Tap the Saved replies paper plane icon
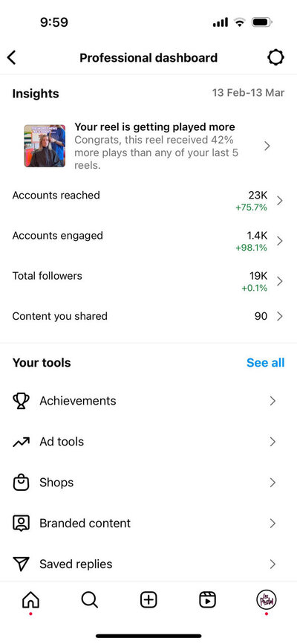297x644 pixels. [x=21, y=564]
